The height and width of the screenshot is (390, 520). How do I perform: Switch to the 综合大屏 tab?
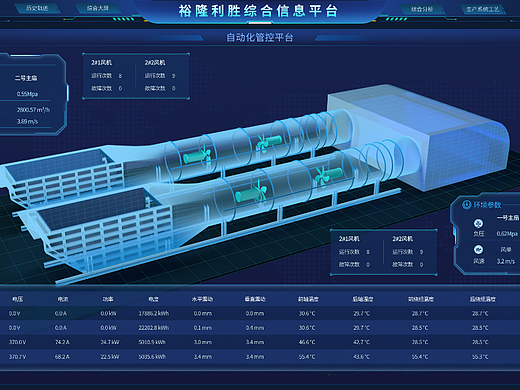coord(98,8)
